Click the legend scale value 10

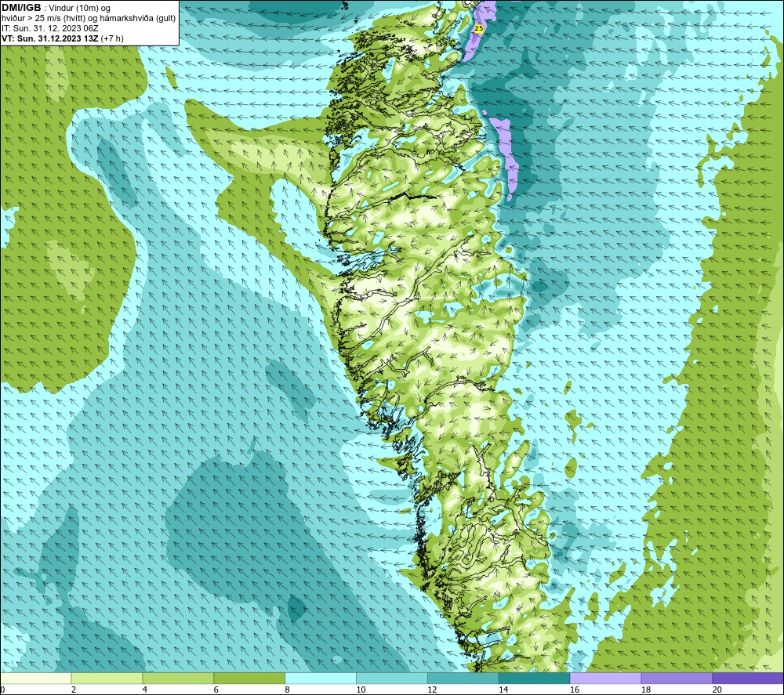tap(361, 690)
